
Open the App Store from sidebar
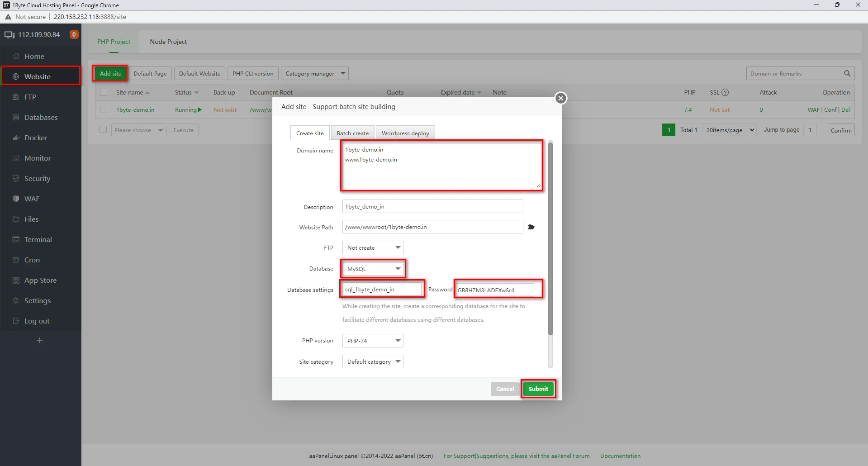(x=40, y=280)
